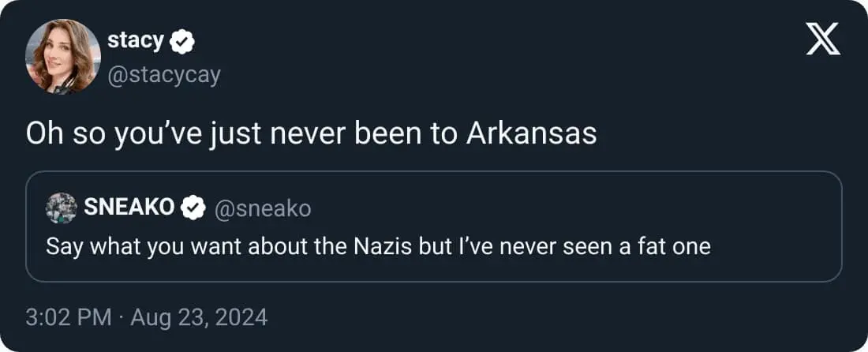868x352 pixels.
Task: Click the "Aug 23, 2024" date text
Action: click(199, 318)
